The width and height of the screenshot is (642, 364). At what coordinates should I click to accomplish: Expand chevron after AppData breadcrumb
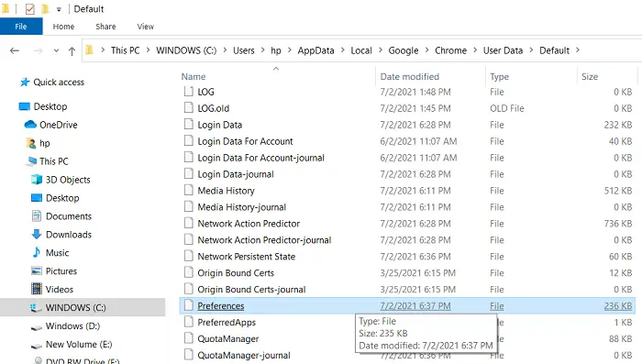[x=342, y=50]
